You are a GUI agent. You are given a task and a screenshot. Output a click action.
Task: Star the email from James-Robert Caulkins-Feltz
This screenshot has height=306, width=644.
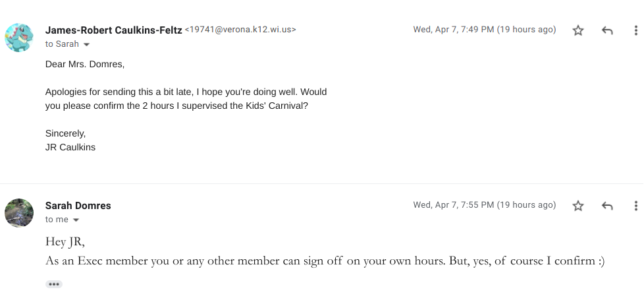coord(578,30)
